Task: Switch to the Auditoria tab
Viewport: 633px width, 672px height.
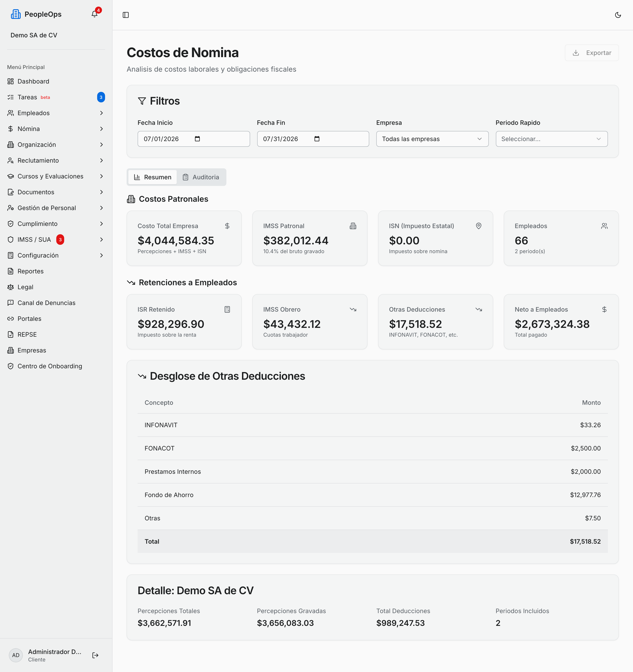Action: (x=201, y=177)
